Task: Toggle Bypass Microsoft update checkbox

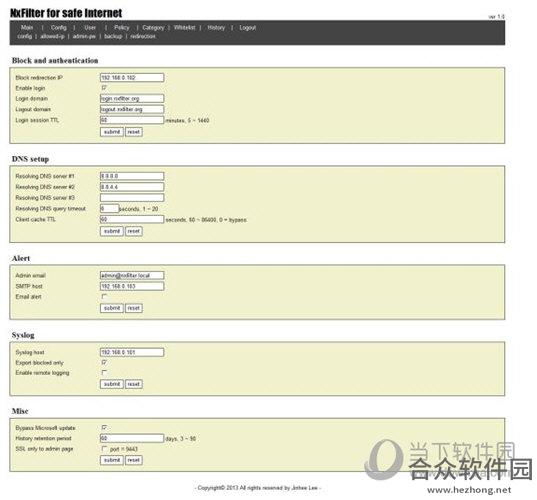Action: pos(104,427)
